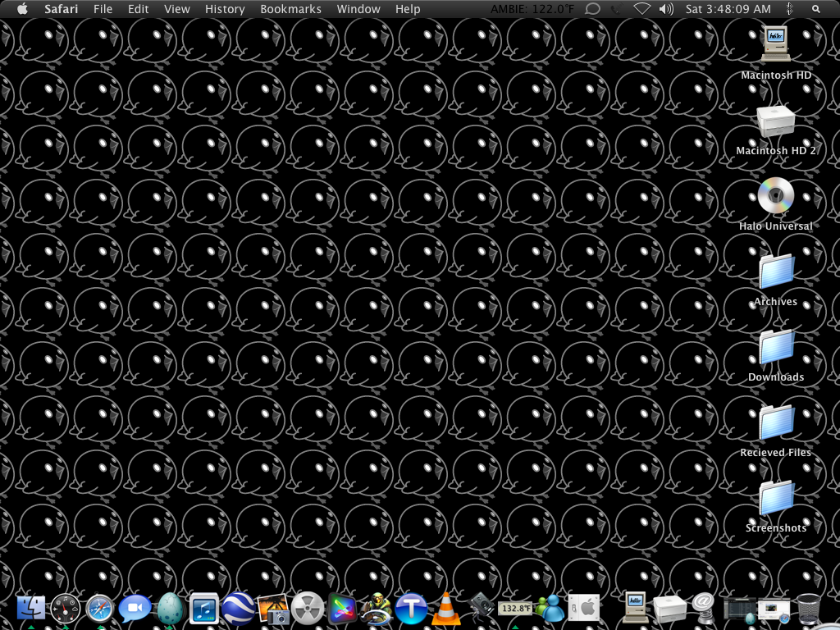This screenshot has height=630, width=840.
Task: Open the Window menu
Action: pos(358,9)
